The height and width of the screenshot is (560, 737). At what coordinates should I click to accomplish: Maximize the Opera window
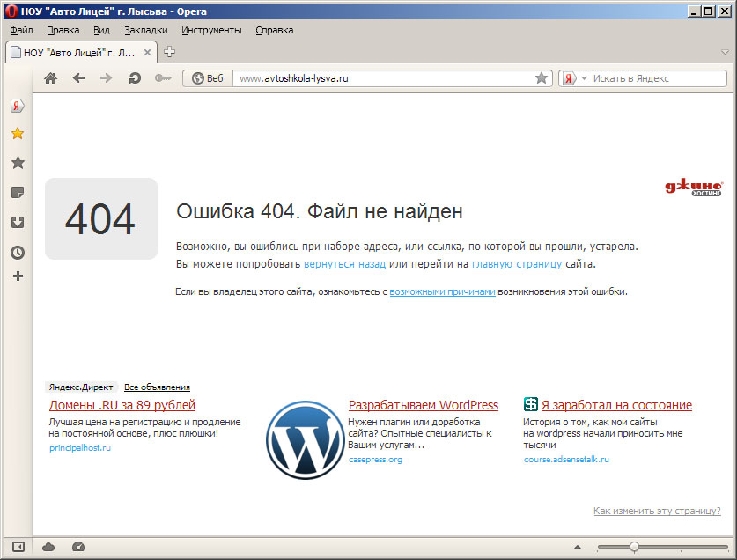click(709, 11)
